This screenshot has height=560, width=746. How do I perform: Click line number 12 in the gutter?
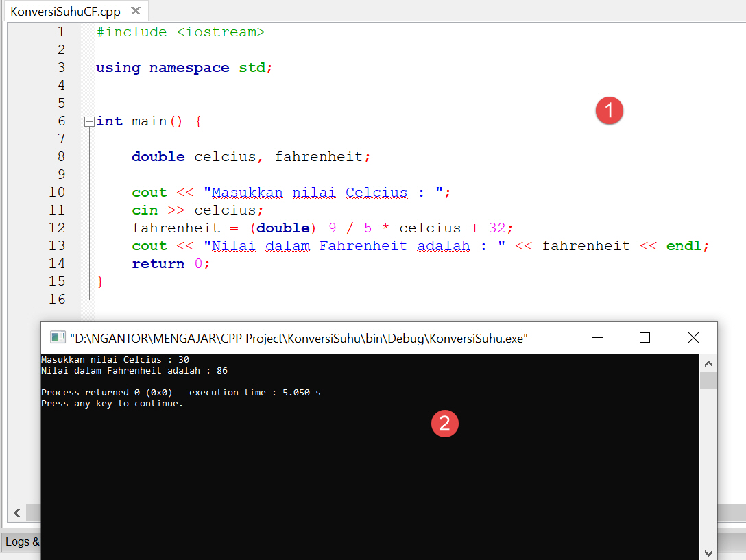pos(57,228)
